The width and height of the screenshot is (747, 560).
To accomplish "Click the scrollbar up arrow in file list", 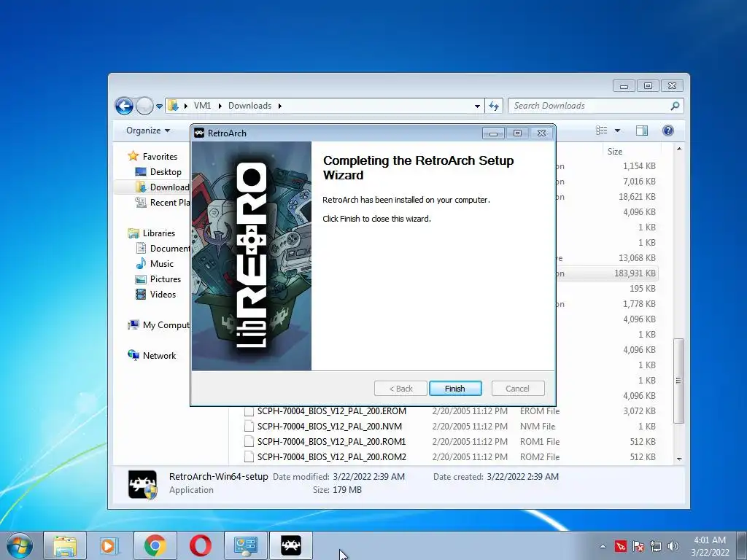I will [x=679, y=149].
